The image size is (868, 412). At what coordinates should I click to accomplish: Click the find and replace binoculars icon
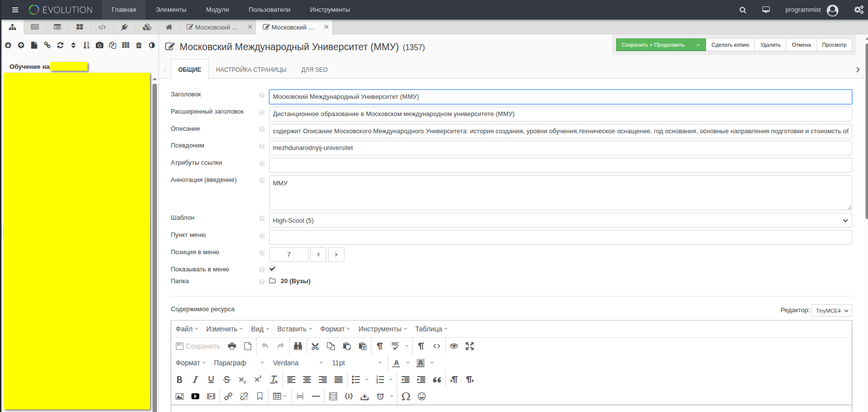pyautogui.click(x=298, y=346)
